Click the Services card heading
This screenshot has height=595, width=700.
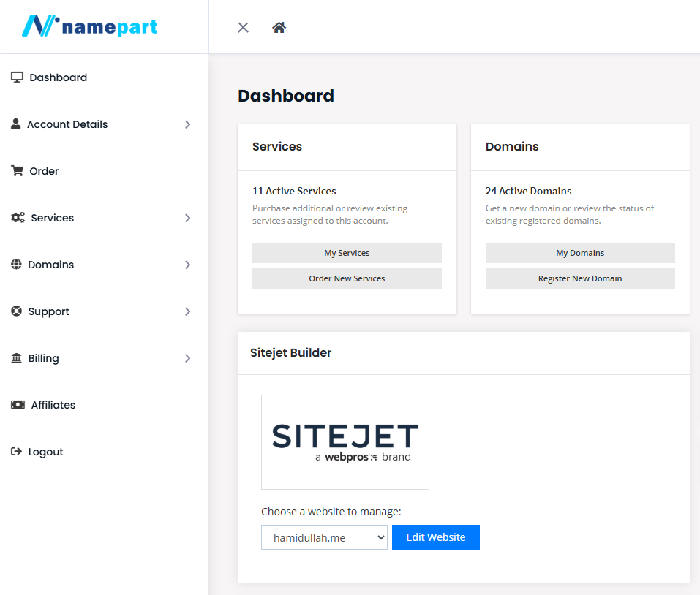coord(277,146)
